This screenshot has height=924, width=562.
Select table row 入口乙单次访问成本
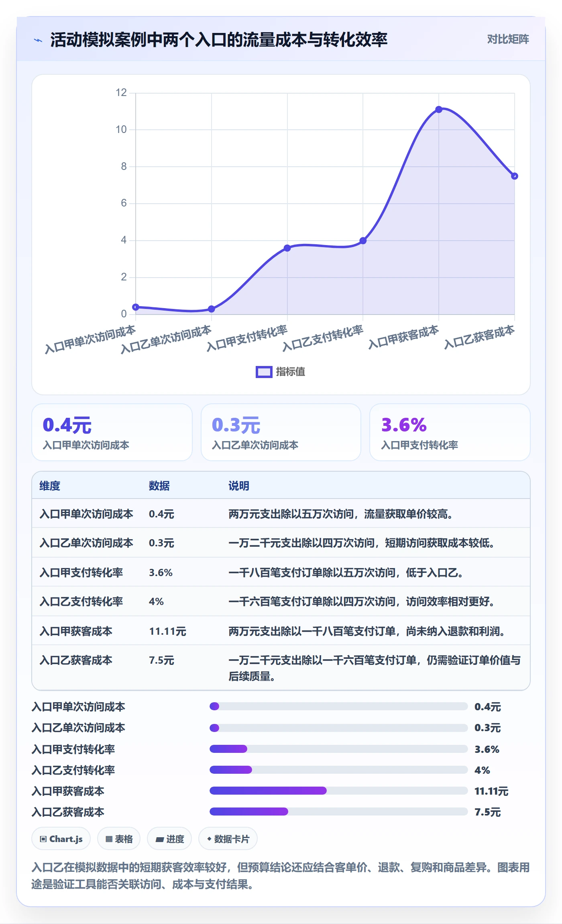[281, 543]
